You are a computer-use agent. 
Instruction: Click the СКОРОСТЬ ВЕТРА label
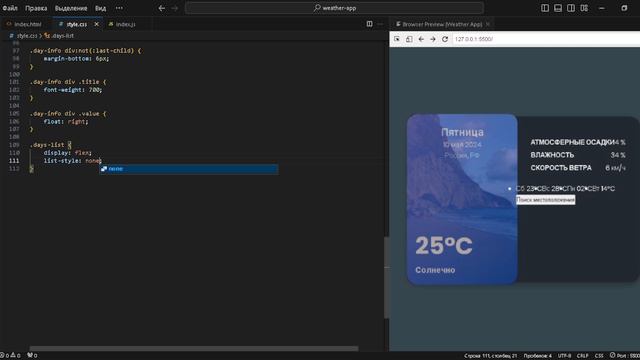coord(561,168)
